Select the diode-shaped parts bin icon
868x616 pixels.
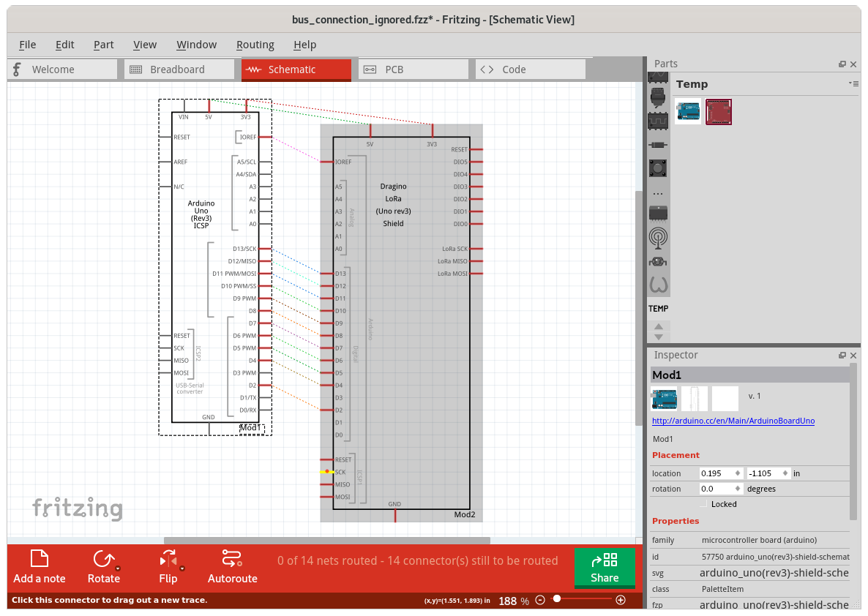coord(658,145)
